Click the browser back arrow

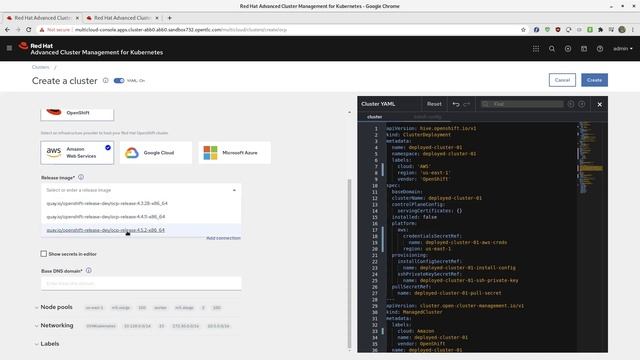(7, 30)
